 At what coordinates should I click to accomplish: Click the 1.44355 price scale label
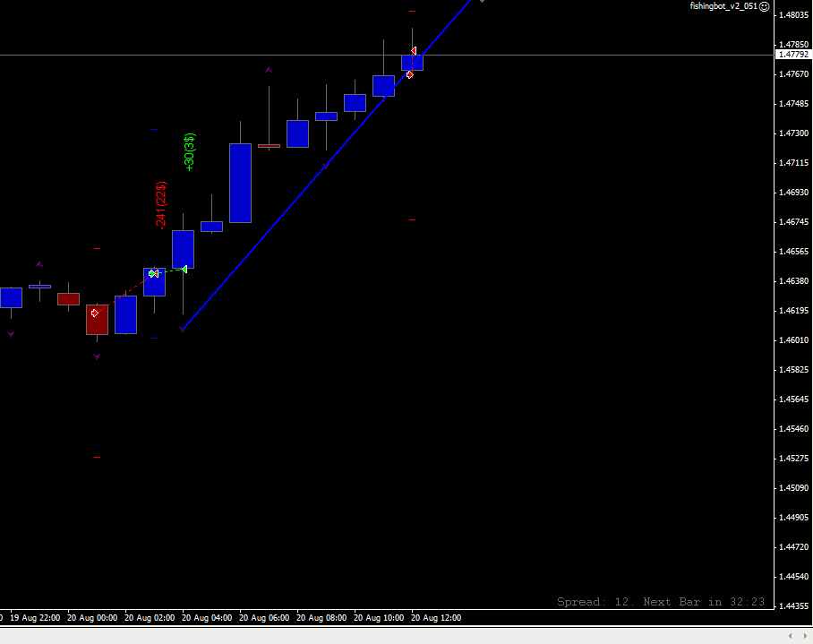pyautogui.click(x=794, y=606)
